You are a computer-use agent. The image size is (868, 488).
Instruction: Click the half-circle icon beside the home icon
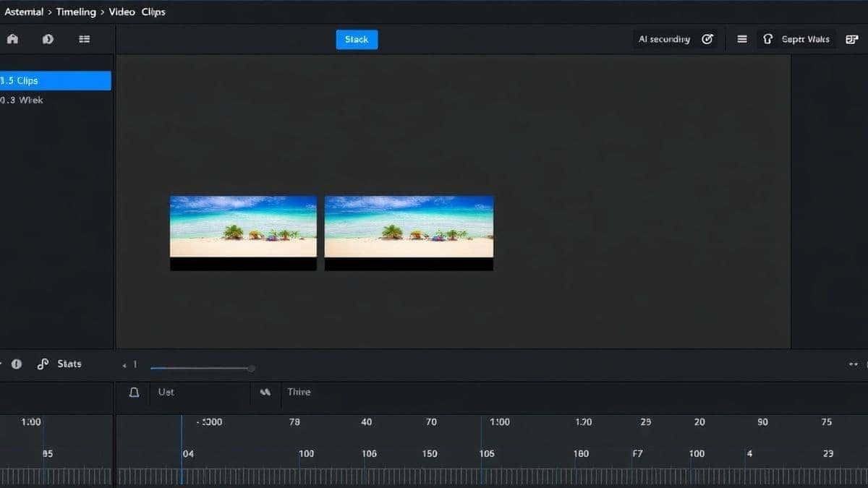click(48, 39)
